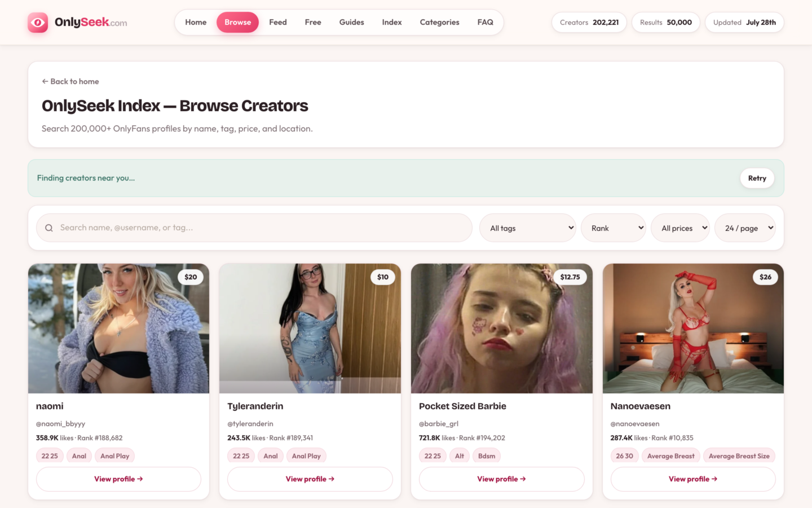The width and height of the screenshot is (812, 508).
Task: Click the @tyleranderin username
Action: (250, 424)
